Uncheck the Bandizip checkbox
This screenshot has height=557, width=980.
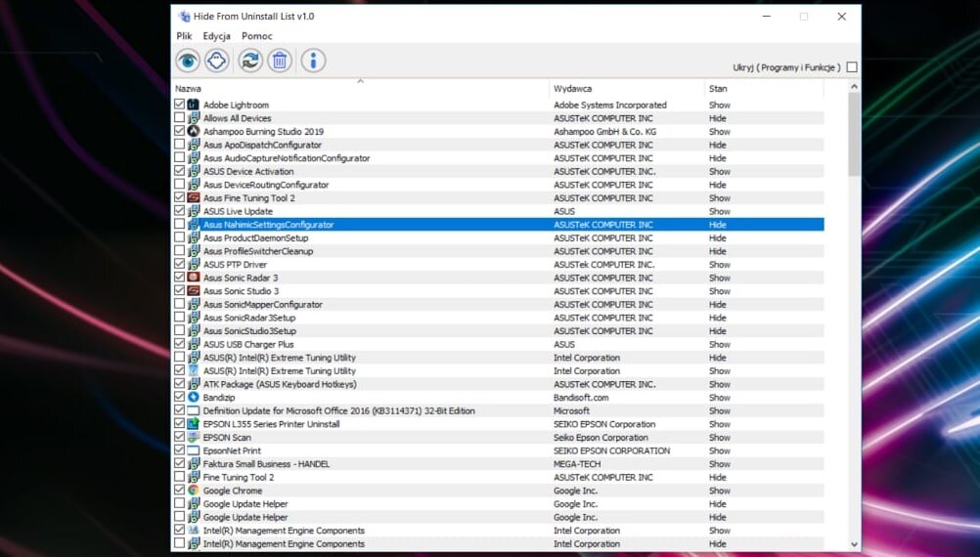(x=179, y=397)
